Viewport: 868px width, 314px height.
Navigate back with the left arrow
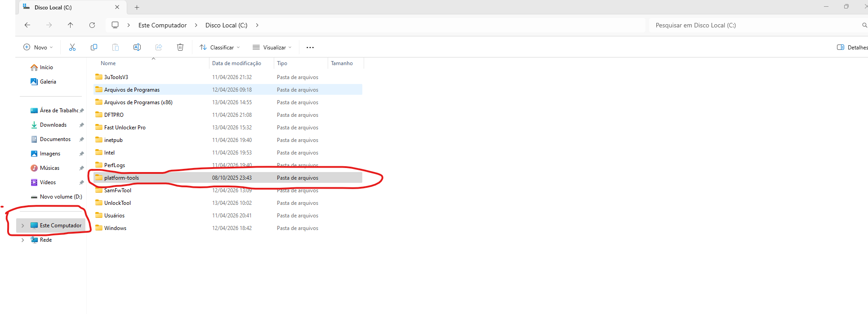pos(27,25)
